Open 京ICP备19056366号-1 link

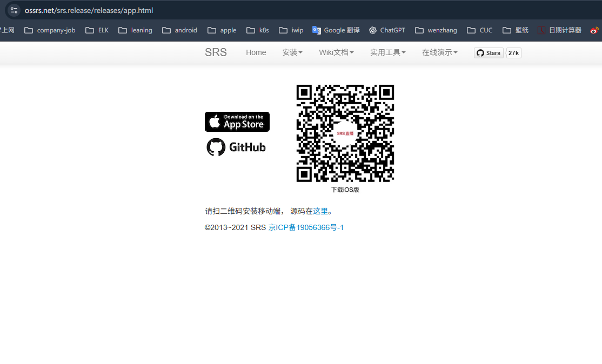tap(306, 227)
